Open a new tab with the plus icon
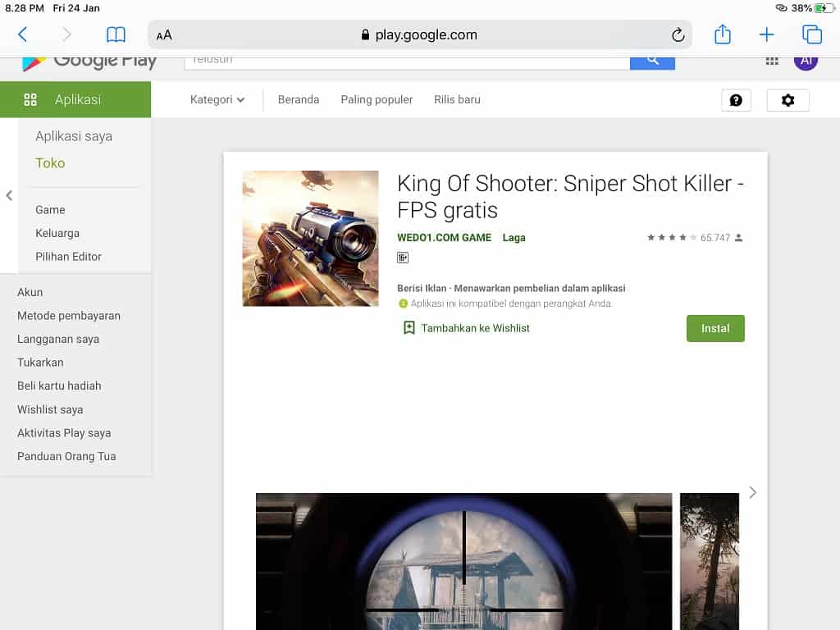 click(767, 34)
